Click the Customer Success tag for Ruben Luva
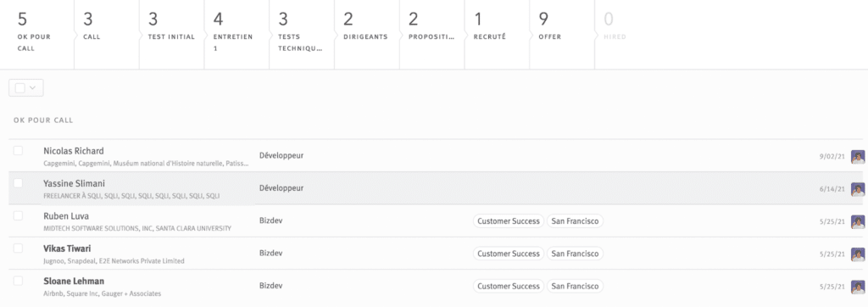 (509, 221)
